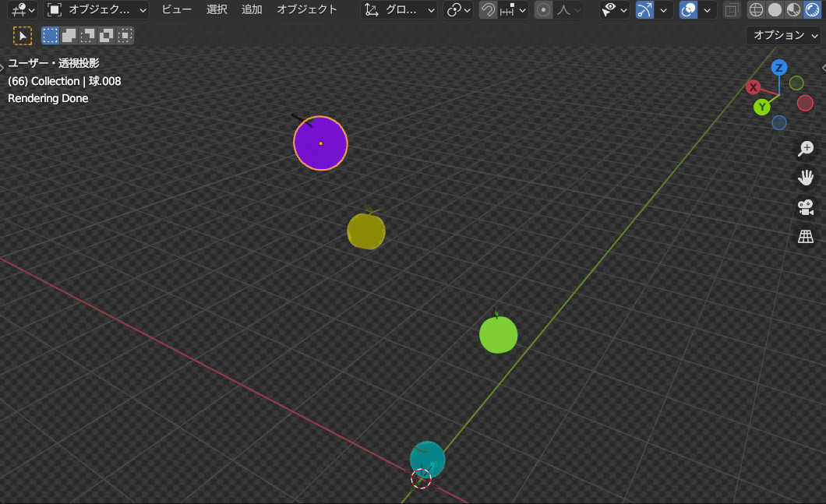Open the グロ... transform orientation dropdown
Image resolution: width=826 pixels, height=504 pixels.
[401, 10]
